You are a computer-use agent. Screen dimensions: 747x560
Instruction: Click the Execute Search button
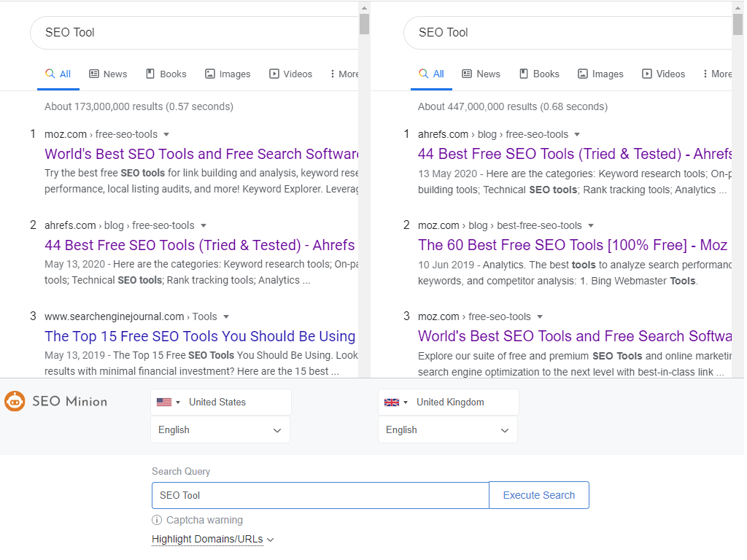coord(539,495)
